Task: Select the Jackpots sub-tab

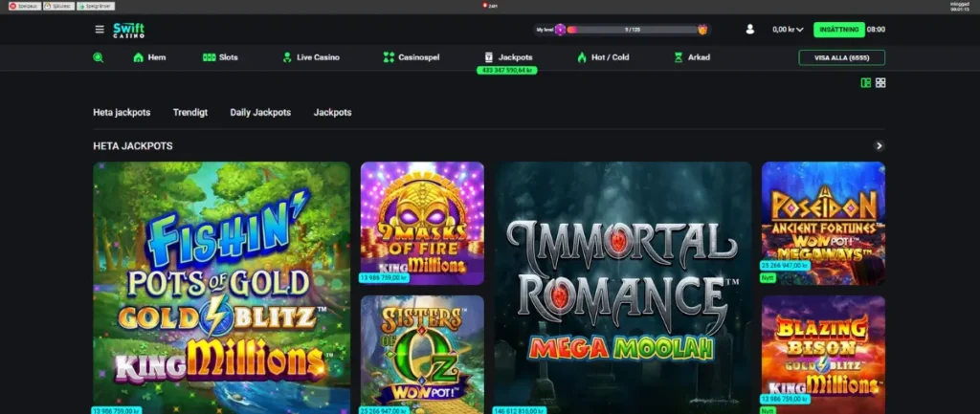Action: pyautogui.click(x=332, y=113)
